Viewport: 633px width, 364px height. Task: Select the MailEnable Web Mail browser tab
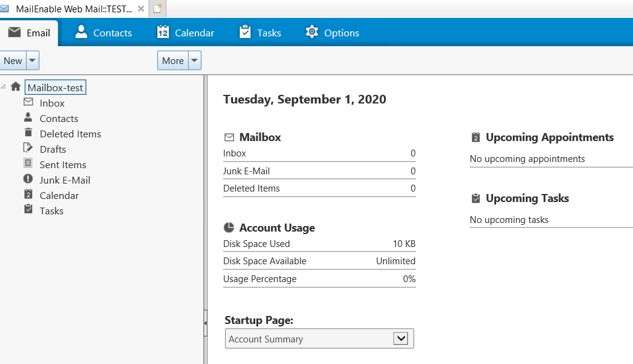click(73, 9)
